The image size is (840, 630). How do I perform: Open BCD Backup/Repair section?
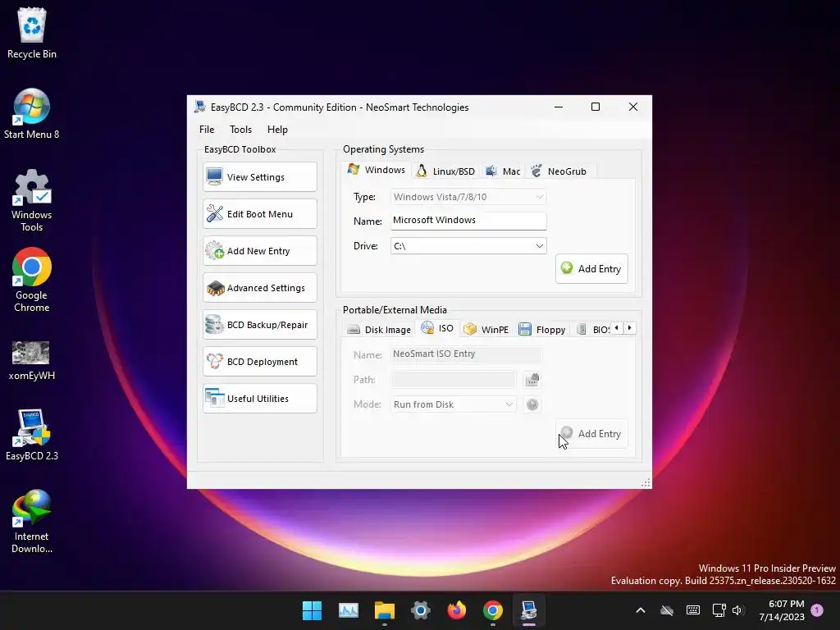(260, 325)
